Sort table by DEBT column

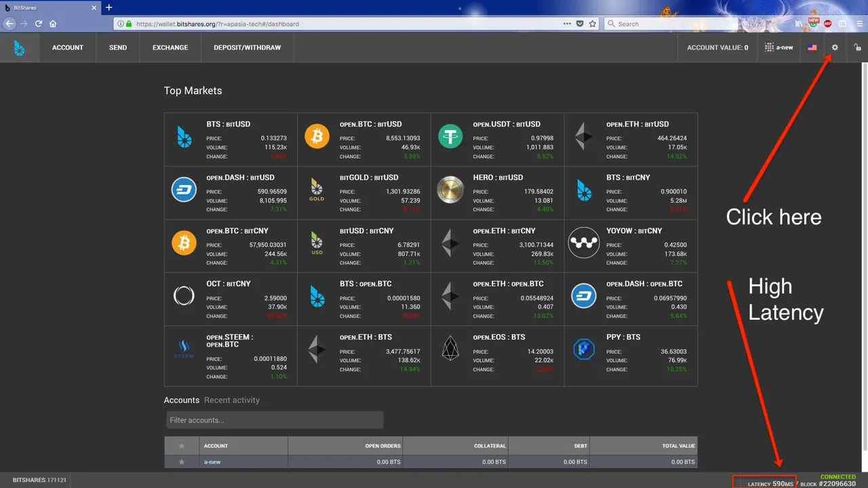549,446
